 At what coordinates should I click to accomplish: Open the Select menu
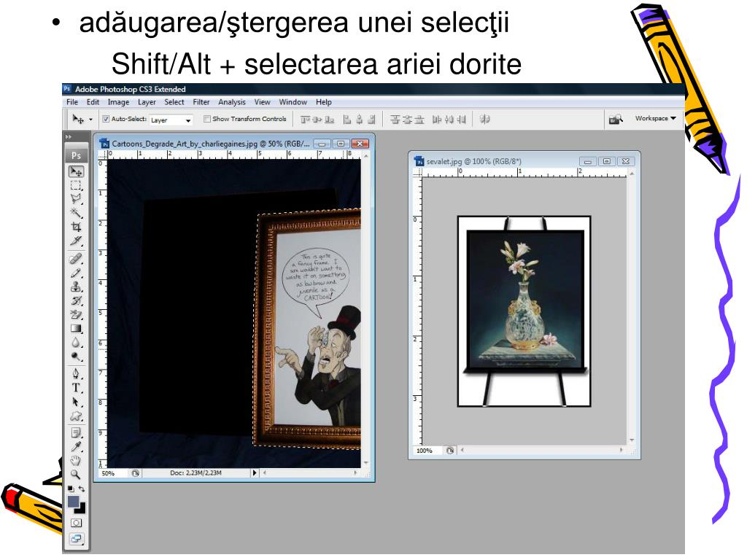pyautogui.click(x=174, y=102)
